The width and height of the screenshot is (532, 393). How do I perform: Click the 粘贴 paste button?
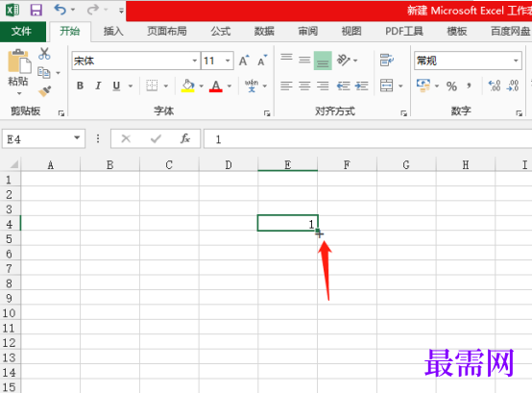pyautogui.click(x=19, y=61)
